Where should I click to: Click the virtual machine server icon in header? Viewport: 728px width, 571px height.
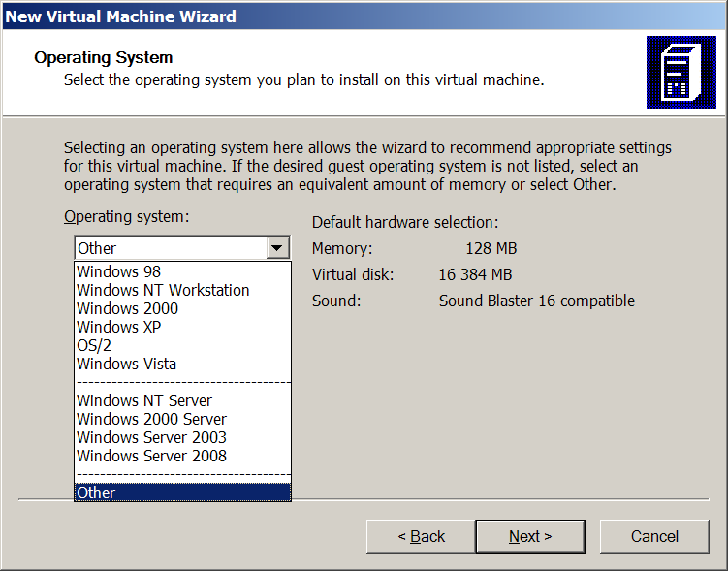[681, 73]
